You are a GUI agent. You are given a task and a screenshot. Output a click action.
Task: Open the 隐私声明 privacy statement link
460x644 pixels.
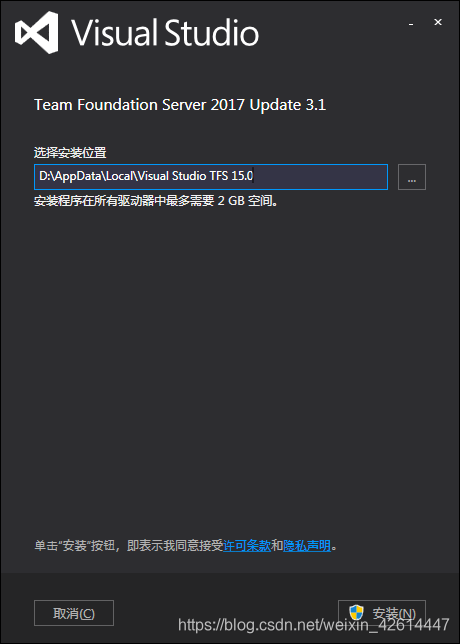click(307, 546)
